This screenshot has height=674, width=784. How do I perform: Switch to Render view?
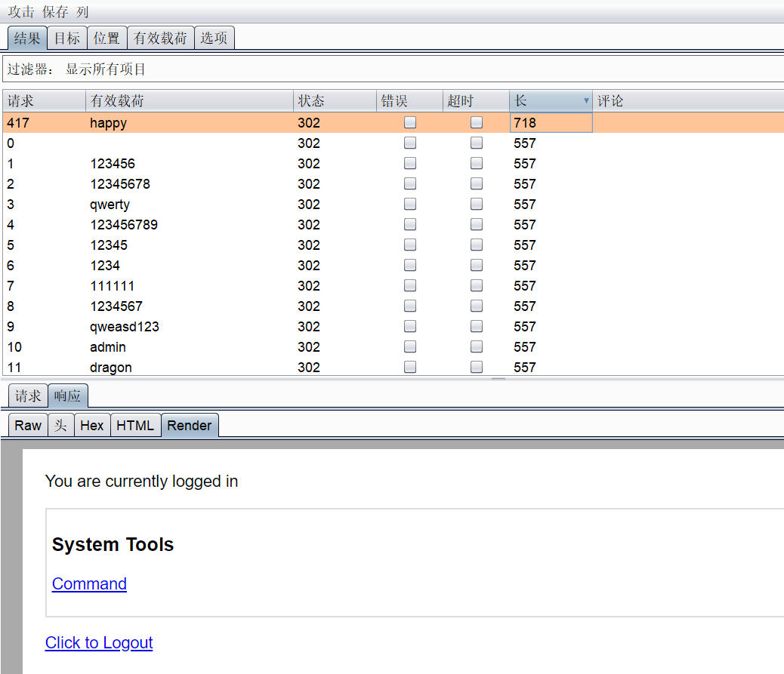[190, 425]
